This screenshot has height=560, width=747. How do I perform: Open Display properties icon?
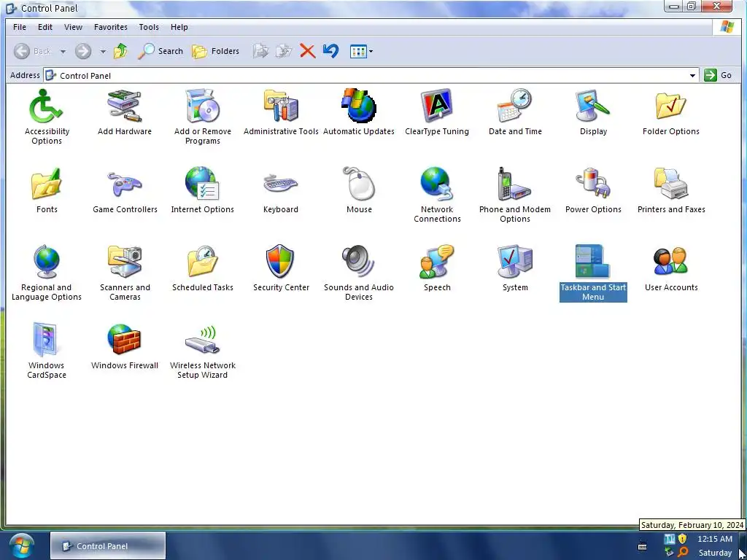593,112
